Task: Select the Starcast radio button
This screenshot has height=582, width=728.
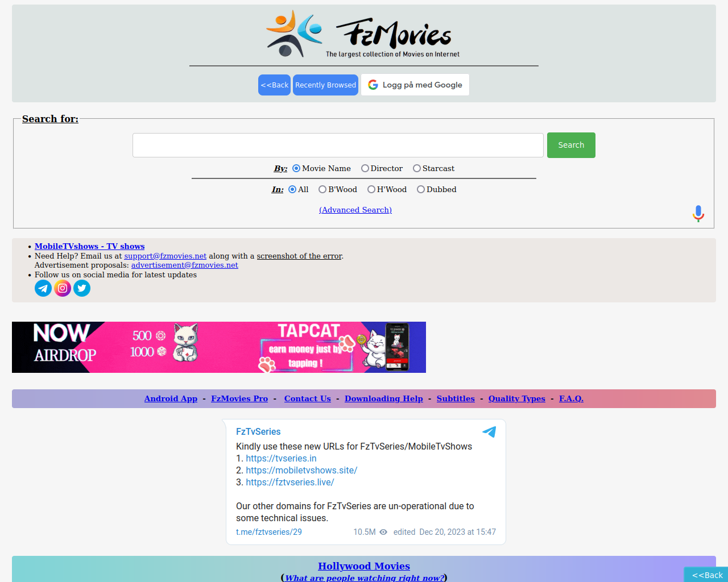Action: coord(417,168)
